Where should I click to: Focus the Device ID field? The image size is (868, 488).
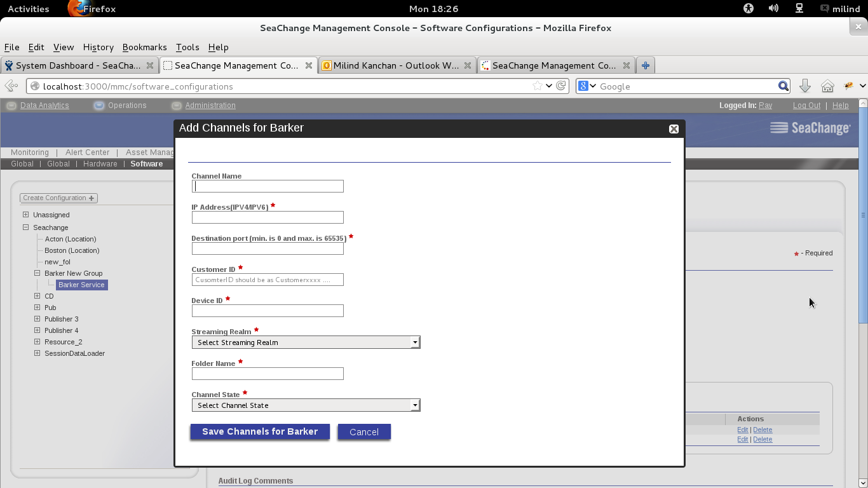[268, 311]
